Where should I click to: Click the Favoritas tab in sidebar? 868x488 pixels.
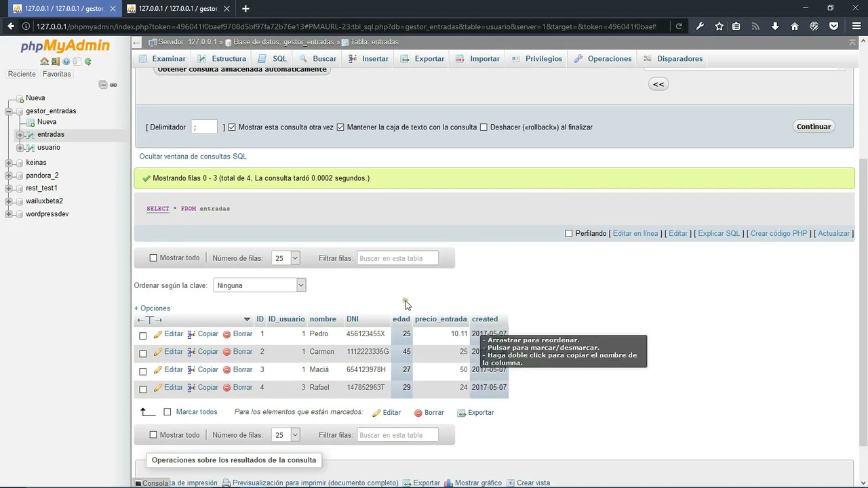56,74
